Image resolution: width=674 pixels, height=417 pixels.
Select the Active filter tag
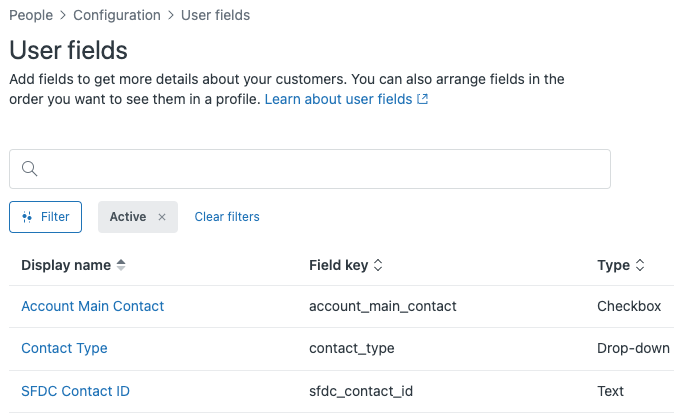[128, 217]
